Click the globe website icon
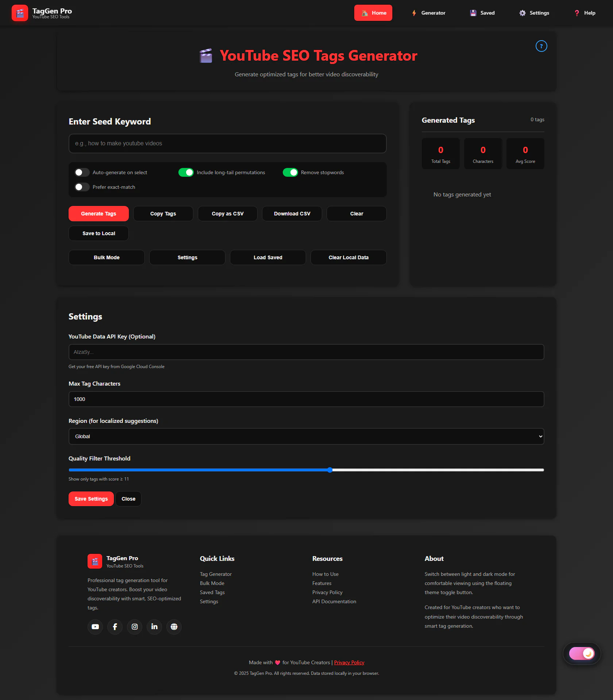This screenshot has width=613, height=700. (x=174, y=627)
